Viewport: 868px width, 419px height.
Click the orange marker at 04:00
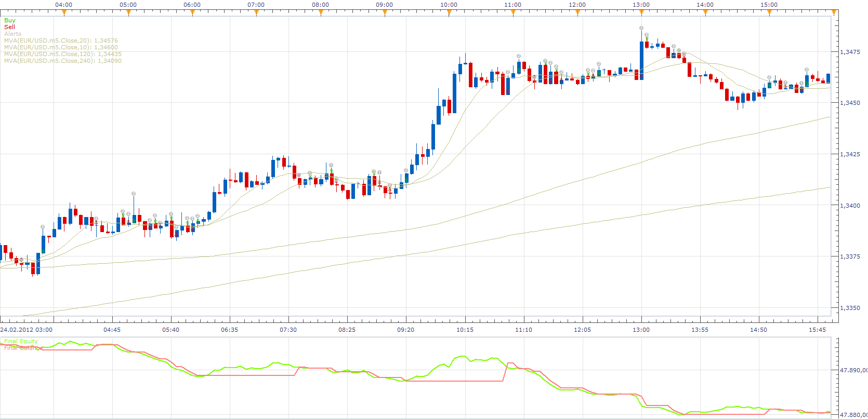(64, 13)
